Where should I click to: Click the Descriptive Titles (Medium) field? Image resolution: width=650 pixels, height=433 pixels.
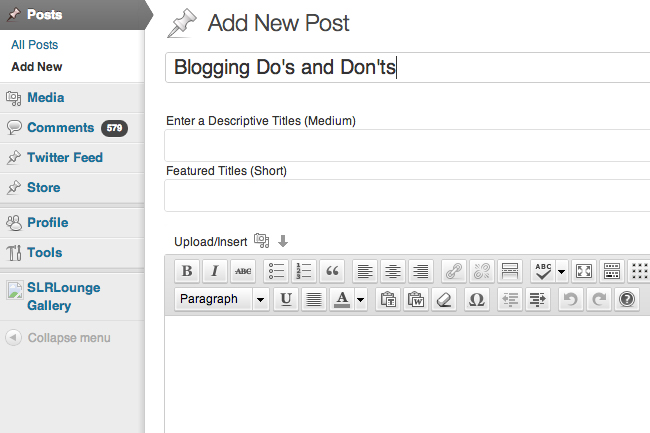click(x=407, y=145)
